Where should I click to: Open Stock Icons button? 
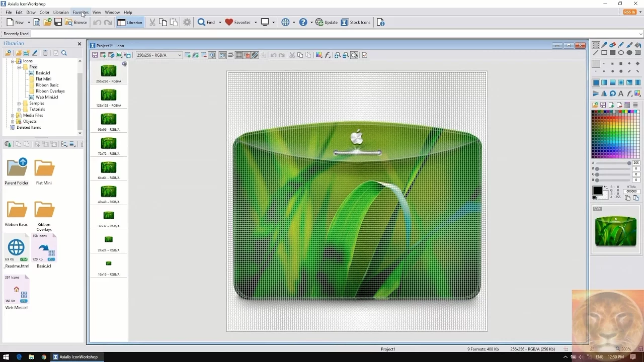pyautogui.click(x=356, y=22)
